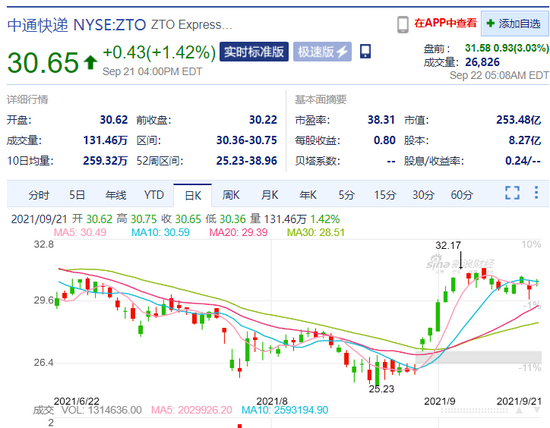
Task: Switch to the 30分 interval tab
Action: tap(423, 195)
